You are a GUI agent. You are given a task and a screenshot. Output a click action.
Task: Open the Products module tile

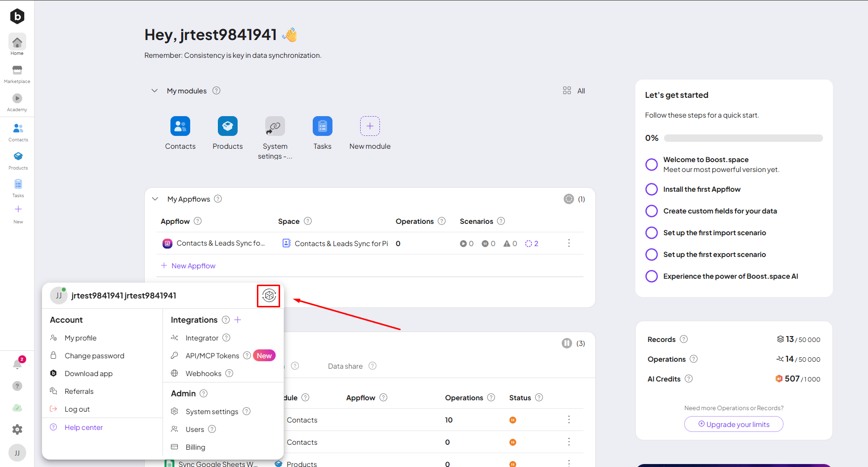[x=228, y=132]
